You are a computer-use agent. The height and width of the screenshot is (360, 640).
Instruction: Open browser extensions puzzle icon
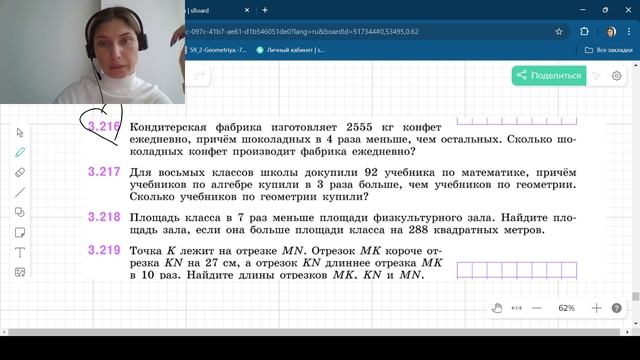pyautogui.click(x=584, y=31)
